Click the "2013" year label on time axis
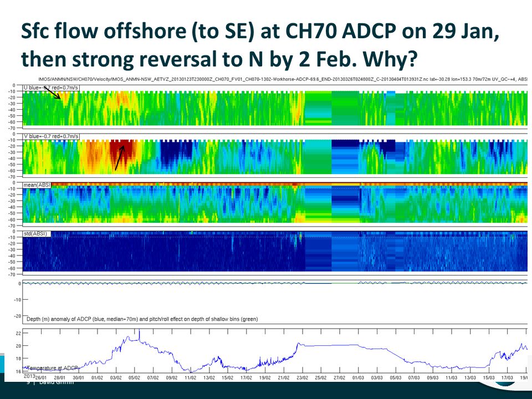 pyautogui.click(x=29, y=376)
